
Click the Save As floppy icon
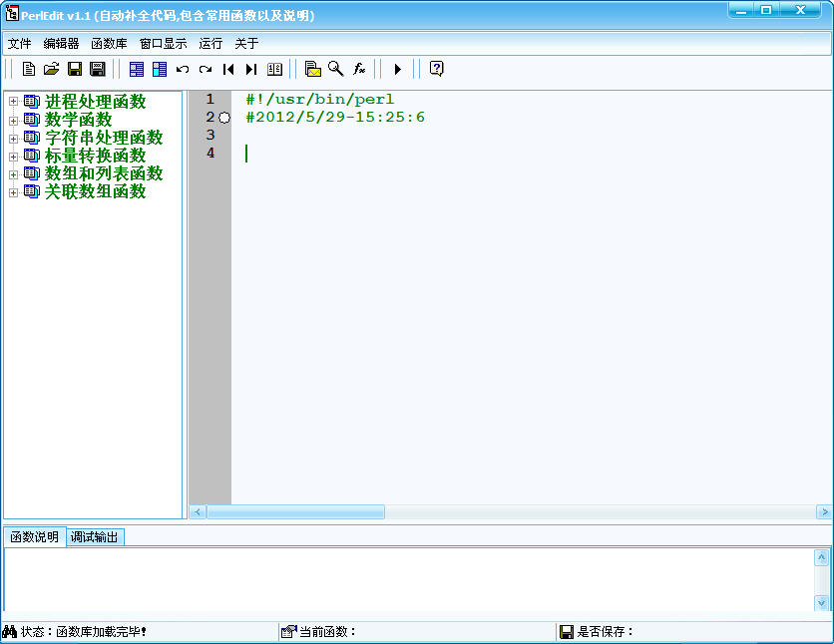(x=98, y=69)
